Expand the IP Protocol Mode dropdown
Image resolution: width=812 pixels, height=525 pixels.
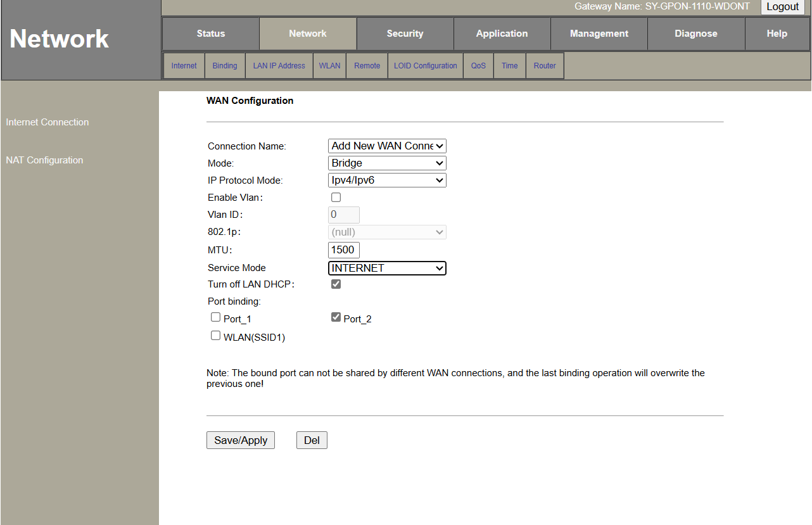tap(387, 180)
